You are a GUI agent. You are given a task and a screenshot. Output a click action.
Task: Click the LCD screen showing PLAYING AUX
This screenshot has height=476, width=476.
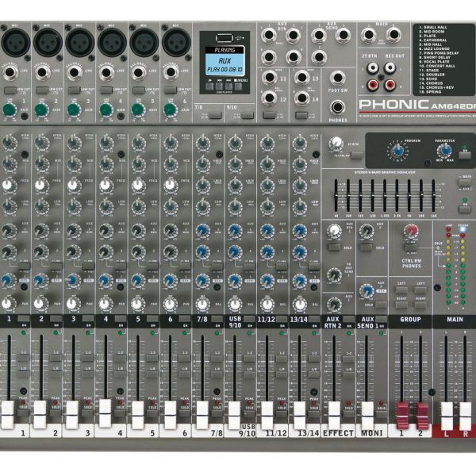(x=225, y=61)
